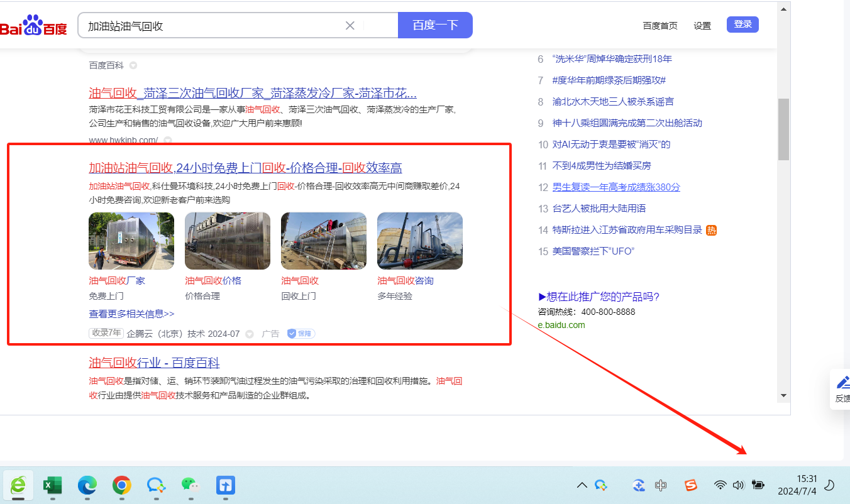This screenshot has width=850, height=504.
Task: Click the 登录 login button
Action: [742, 25]
